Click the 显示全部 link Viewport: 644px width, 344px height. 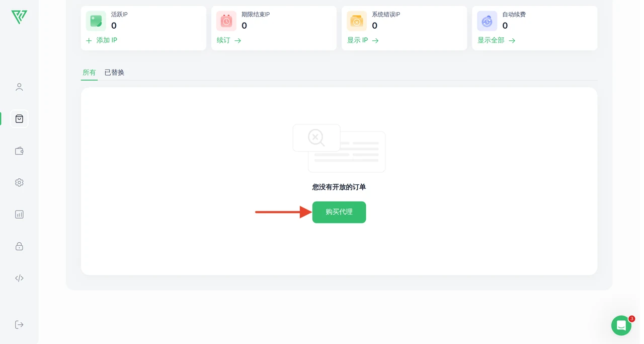point(497,40)
